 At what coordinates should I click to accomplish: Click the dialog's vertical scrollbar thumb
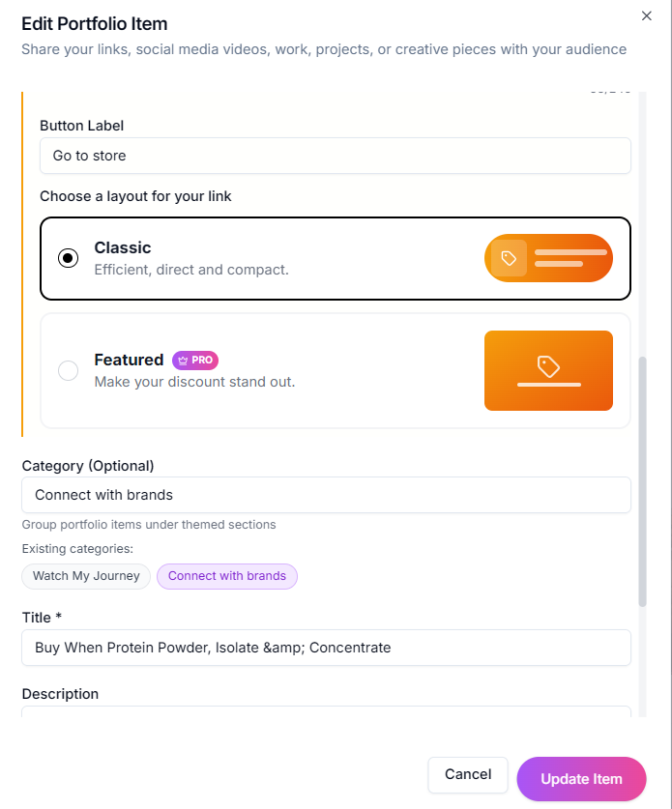click(643, 481)
